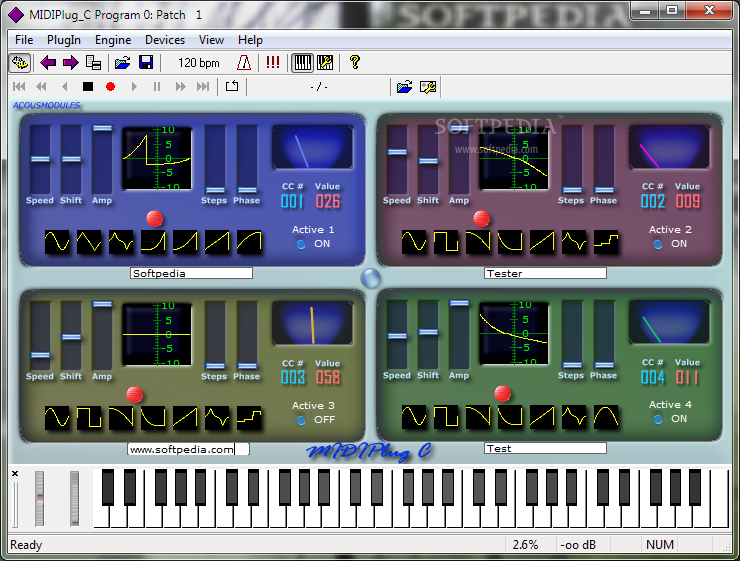Toggle Active 2 ON indicator
740x561 pixels.
click(x=658, y=244)
